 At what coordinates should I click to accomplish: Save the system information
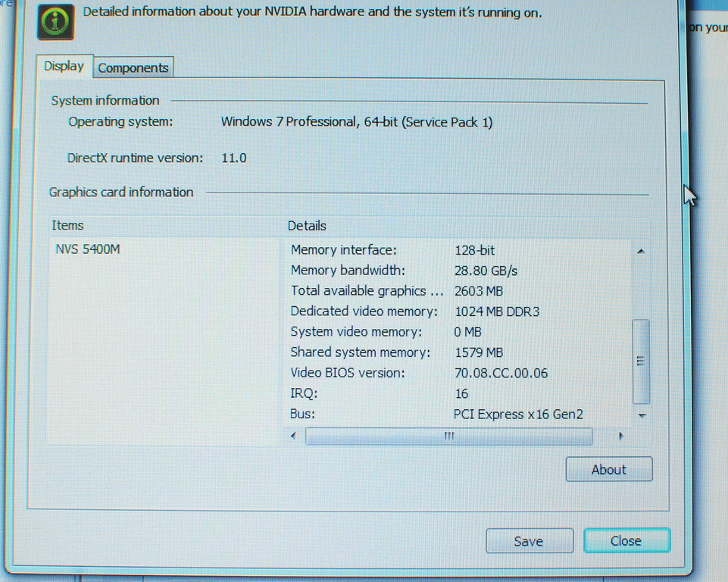pyautogui.click(x=530, y=540)
